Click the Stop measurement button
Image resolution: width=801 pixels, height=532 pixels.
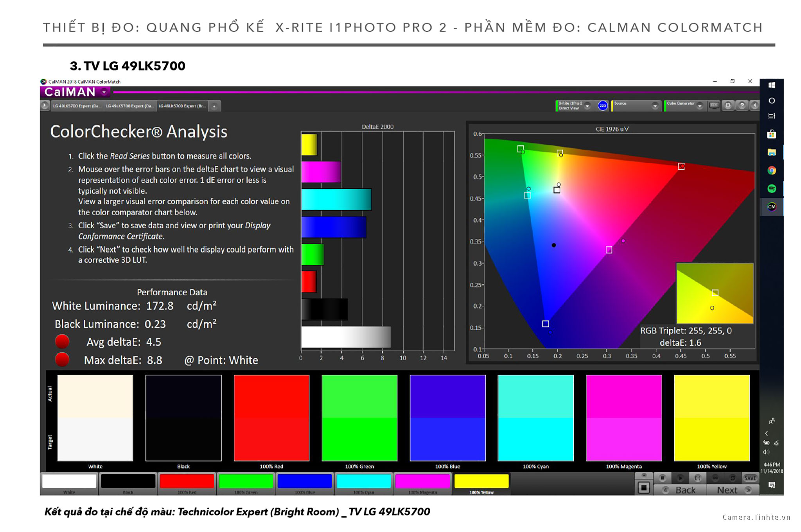(663, 478)
